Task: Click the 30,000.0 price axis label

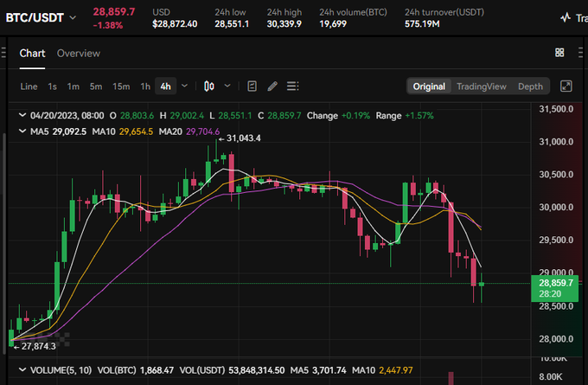Action: (x=556, y=207)
